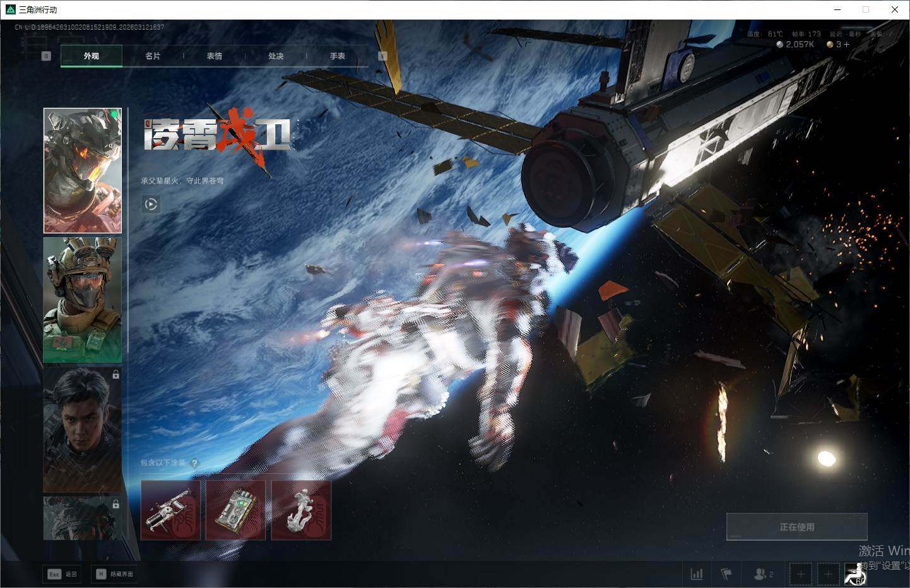Click the lock icon on the dark-haired operator skin
This screenshot has height=588, width=910.
click(x=115, y=375)
